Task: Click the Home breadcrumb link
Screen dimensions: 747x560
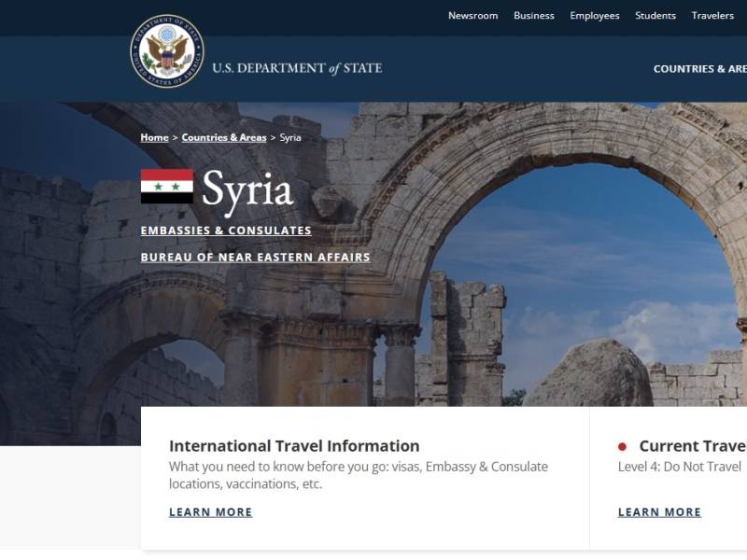Action: coord(154,137)
